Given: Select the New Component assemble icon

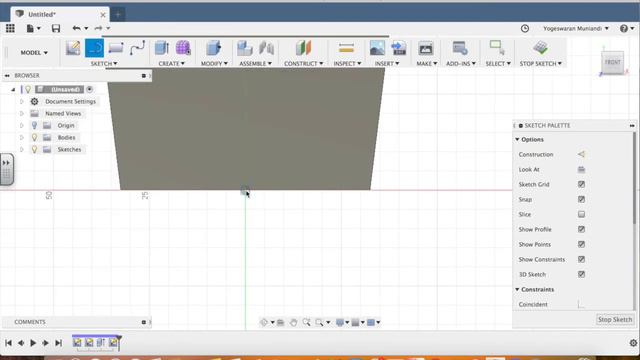Looking at the screenshot, I should pos(245,48).
